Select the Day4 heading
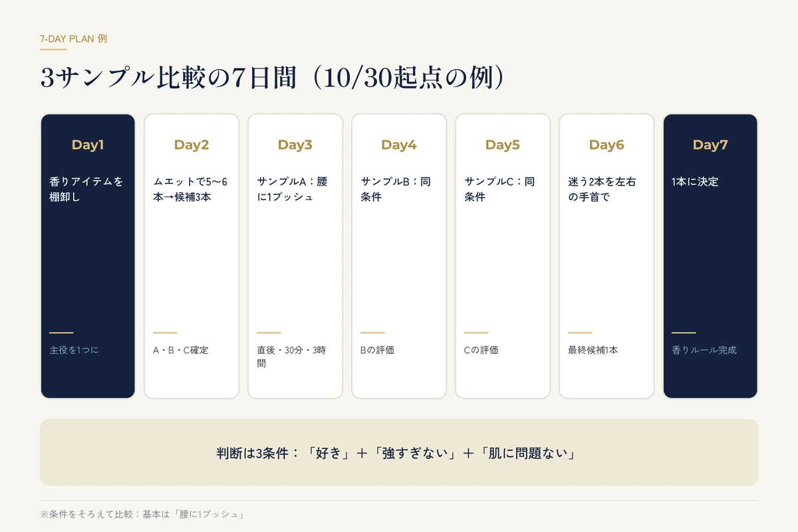 click(x=399, y=145)
